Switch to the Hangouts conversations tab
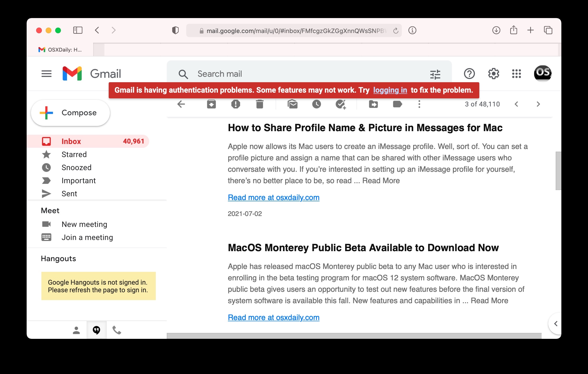The image size is (588, 374). [x=96, y=330]
